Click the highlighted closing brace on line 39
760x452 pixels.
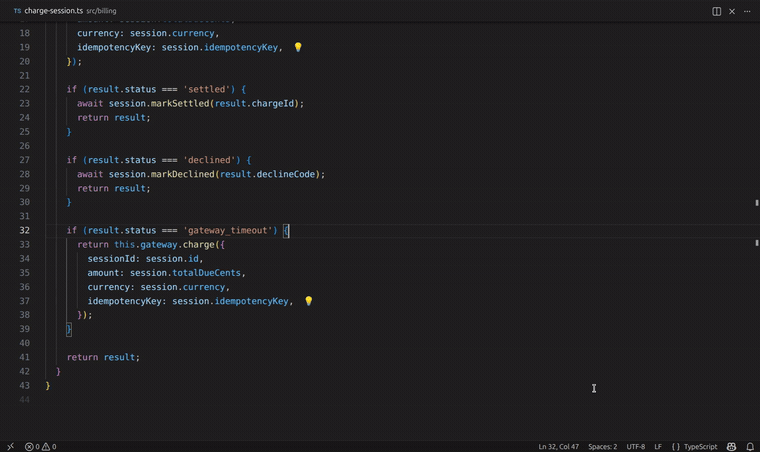69,329
